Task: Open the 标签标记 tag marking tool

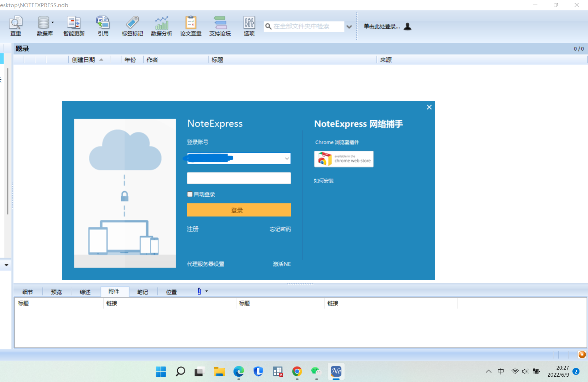Action: pos(132,26)
